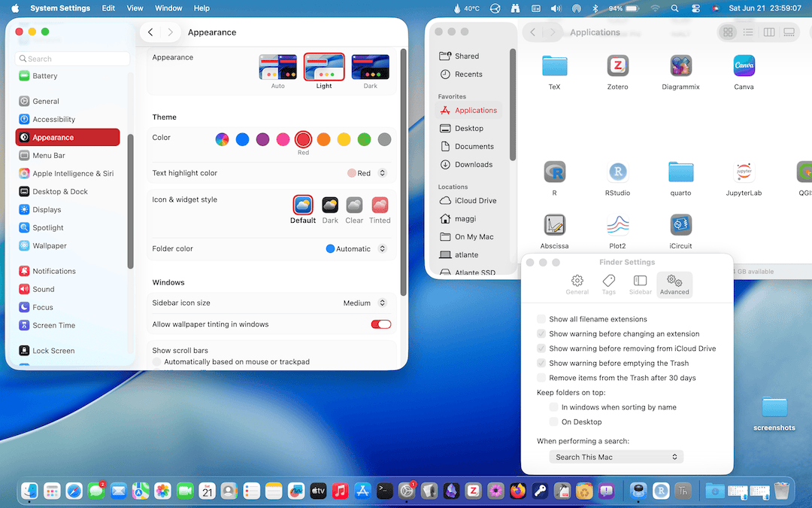Open Wallpaper settings pane
This screenshot has width=812, height=508.
(x=68, y=245)
